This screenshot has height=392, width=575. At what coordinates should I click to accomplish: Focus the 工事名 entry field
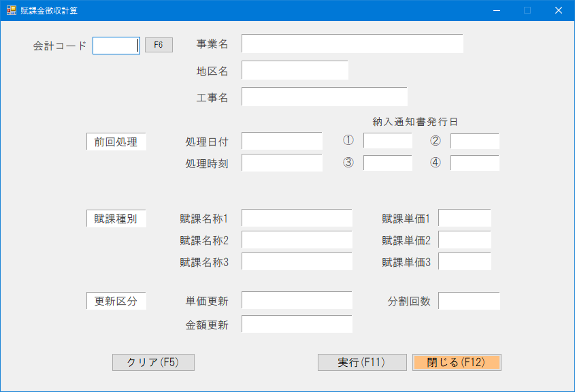pyautogui.click(x=325, y=96)
